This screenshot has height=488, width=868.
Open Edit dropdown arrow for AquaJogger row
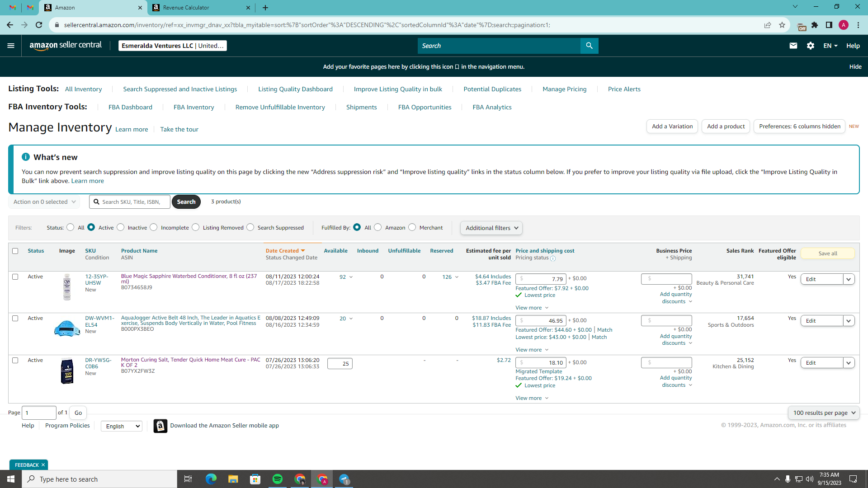click(849, 321)
